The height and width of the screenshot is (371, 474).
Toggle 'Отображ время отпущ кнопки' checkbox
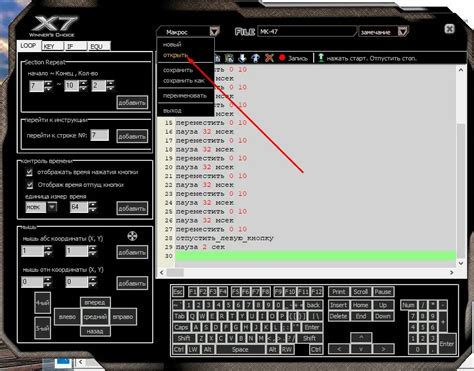pos(29,185)
